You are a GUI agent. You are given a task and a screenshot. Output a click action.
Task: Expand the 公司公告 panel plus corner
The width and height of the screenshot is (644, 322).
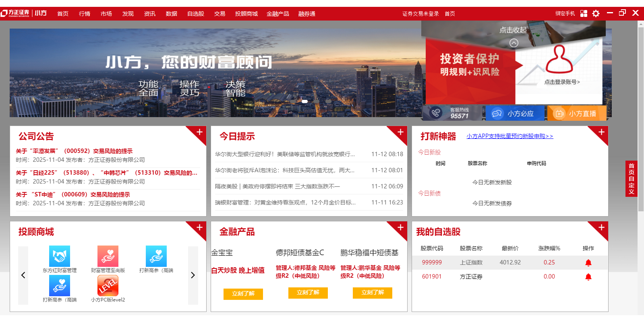199,132
